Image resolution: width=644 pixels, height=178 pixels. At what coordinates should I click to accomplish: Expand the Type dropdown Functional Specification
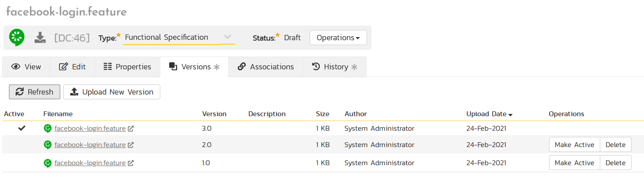(227, 37)
